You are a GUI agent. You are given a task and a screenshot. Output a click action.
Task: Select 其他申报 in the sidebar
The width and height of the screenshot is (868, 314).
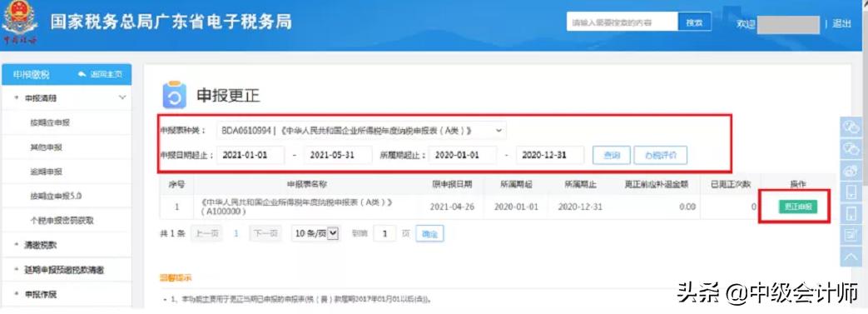pos(46,147)
